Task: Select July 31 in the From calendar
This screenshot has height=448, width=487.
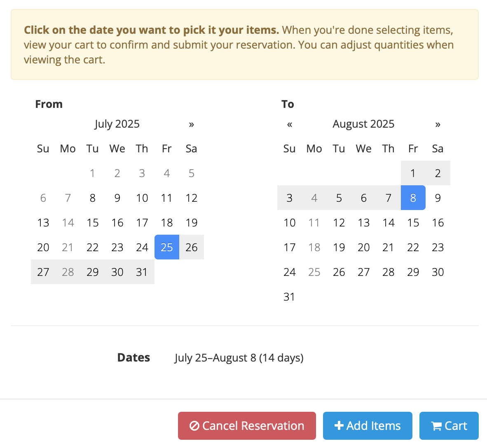Action: point(142,272)
